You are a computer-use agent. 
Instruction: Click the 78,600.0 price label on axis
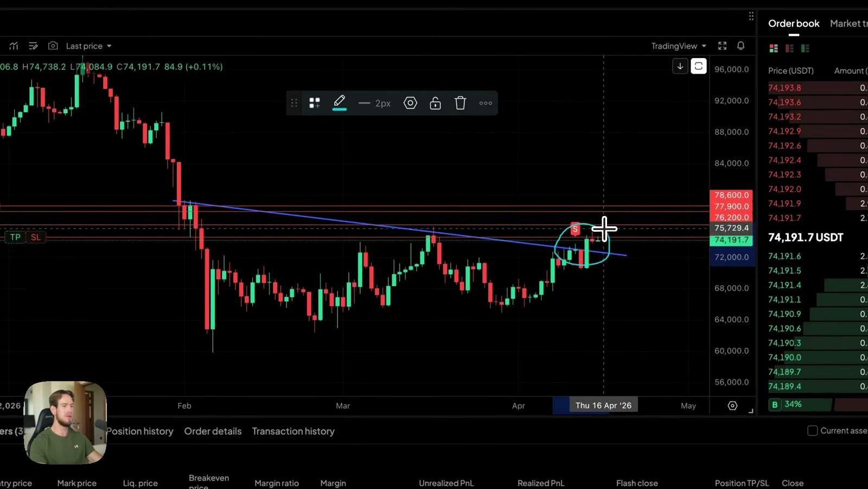pyautogui.click(x=731, y=195)
